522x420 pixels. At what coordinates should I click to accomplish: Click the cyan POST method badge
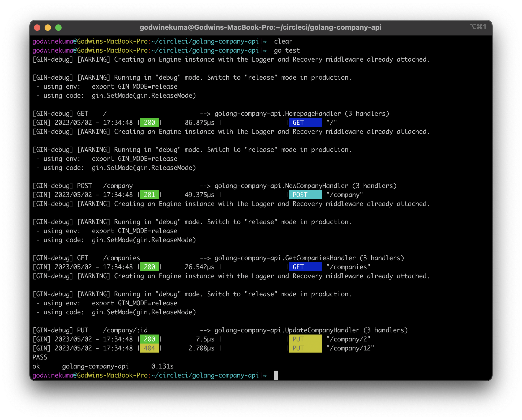pos(305,195)
